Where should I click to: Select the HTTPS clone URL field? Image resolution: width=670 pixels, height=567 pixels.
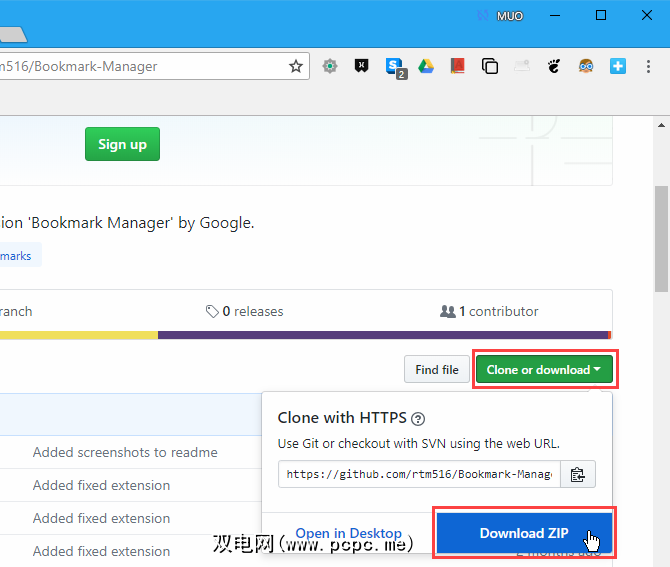click(419, 474)
